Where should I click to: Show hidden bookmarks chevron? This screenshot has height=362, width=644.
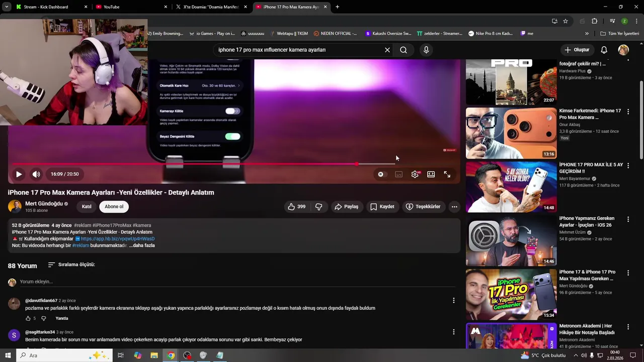point(587,34)
